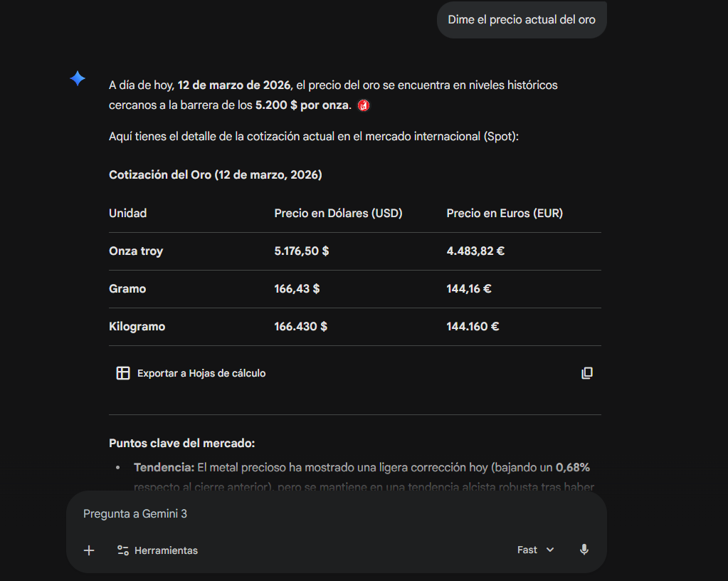728x581 pixels.
Task: Open the Fast model selector dropdown
Action: [535, 550]
